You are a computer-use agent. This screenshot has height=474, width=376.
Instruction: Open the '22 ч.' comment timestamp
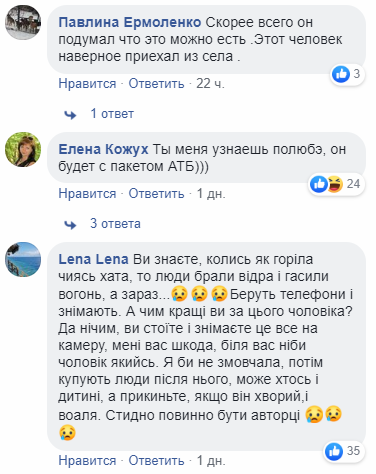(210, 84)
